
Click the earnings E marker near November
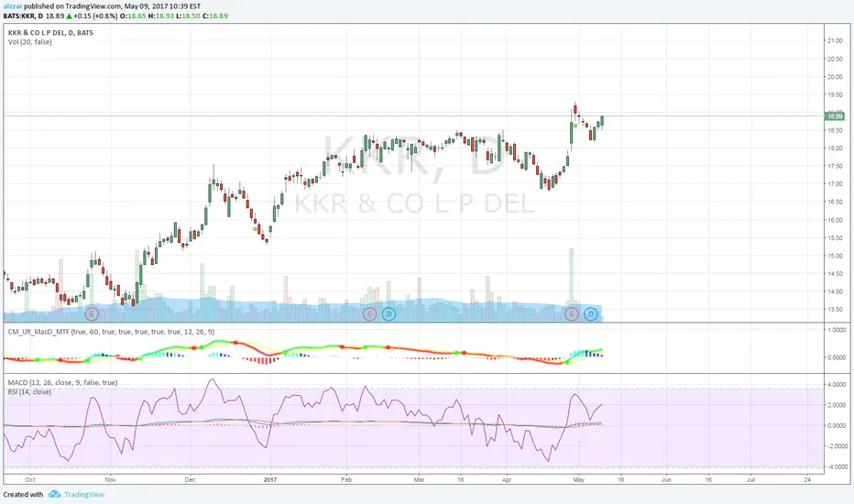pyautogui.click(x=92, y=313)
